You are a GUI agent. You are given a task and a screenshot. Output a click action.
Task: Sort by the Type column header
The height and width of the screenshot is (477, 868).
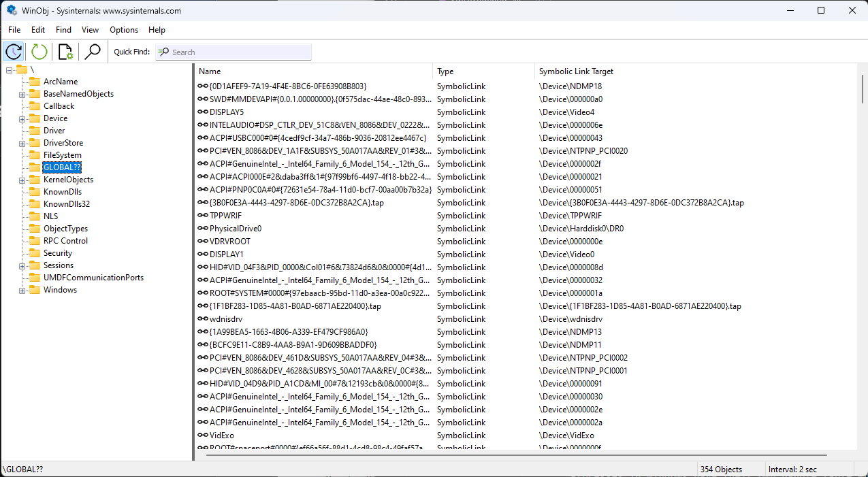click(483, 71)
